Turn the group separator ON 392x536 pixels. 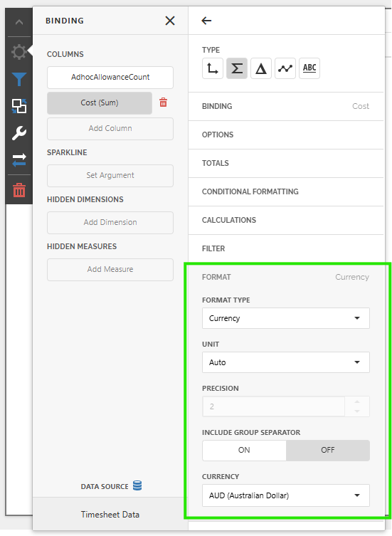pos(244,450)
